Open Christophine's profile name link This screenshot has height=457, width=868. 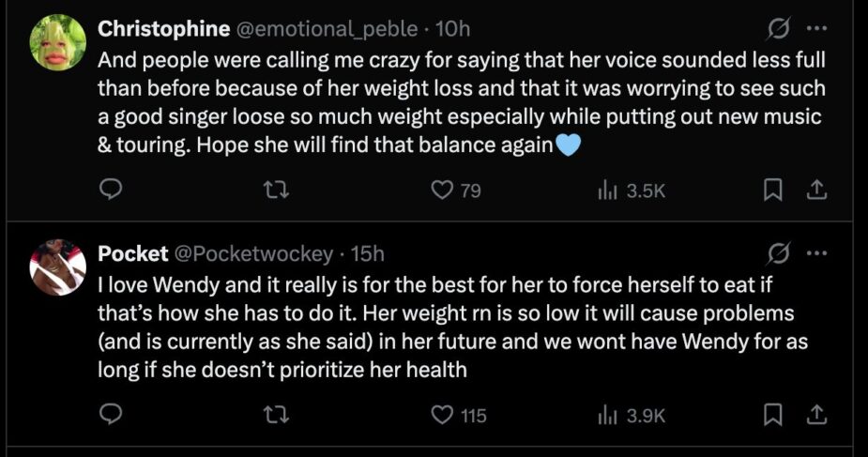coord(164,29)
